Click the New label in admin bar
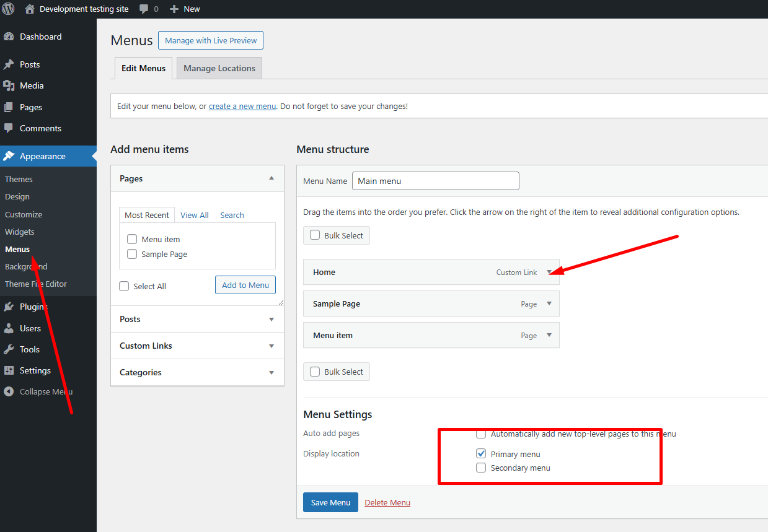The height and width of the screenshot is (532, 768). [192, 9]
